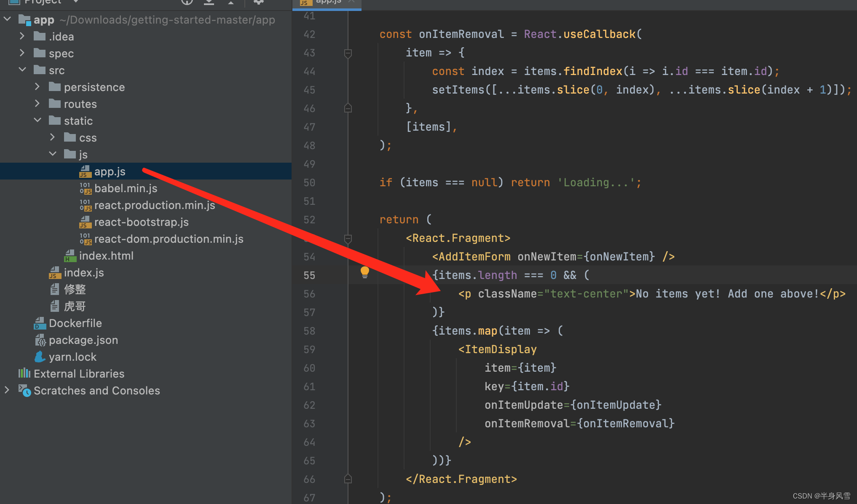This screenshot has height=504, width=857.
Task: Select External Libraries label
Action: [79, 374]
